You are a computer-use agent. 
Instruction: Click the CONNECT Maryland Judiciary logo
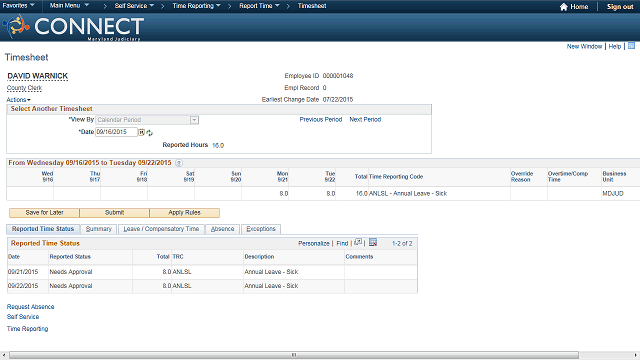(73, 27)
